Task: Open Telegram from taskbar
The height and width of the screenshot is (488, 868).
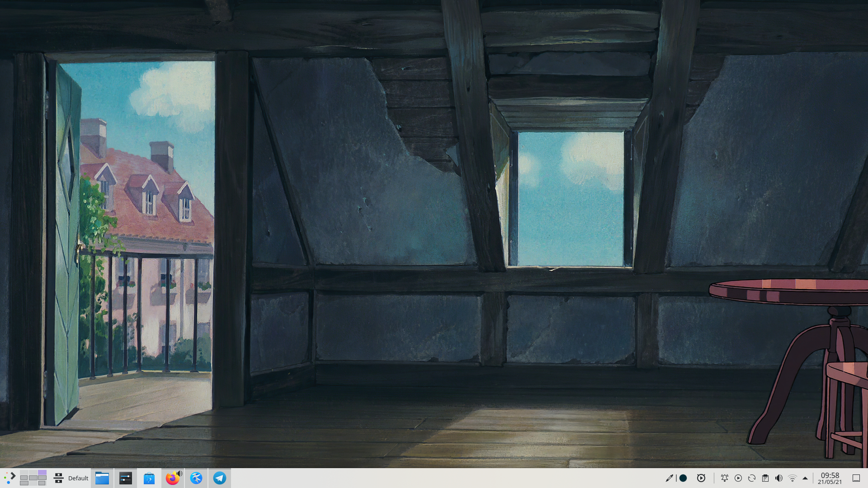Action: point(220,478)
